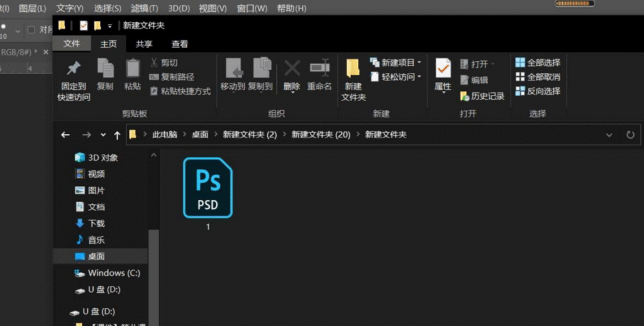
Task: Click quick access toolbar new folder icon
Action: pos(97,26)
